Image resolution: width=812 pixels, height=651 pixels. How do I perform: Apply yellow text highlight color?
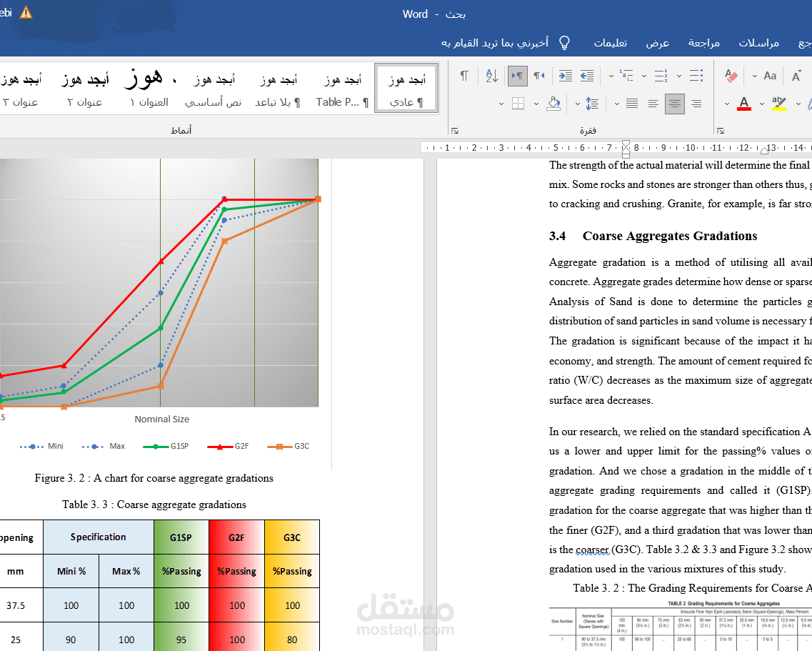tap(779, 104)
